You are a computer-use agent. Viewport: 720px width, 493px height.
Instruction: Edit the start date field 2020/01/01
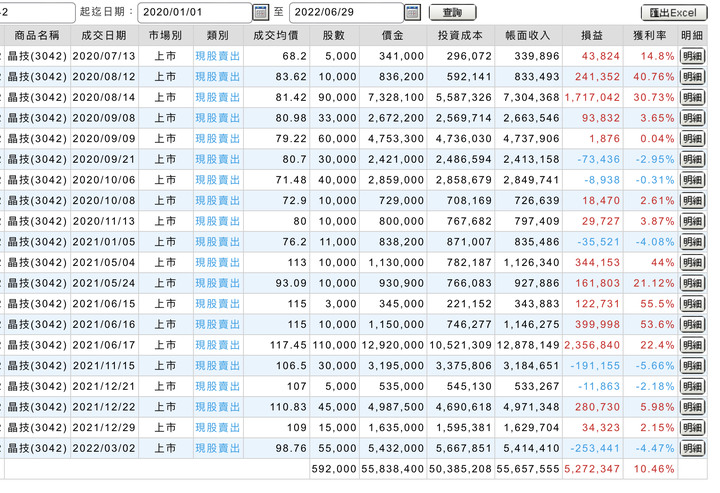point(195,12)
